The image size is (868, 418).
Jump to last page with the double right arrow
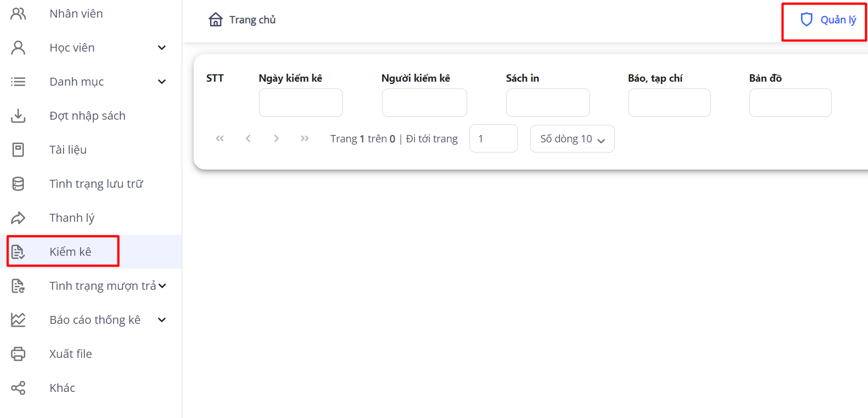coord(305,138)
